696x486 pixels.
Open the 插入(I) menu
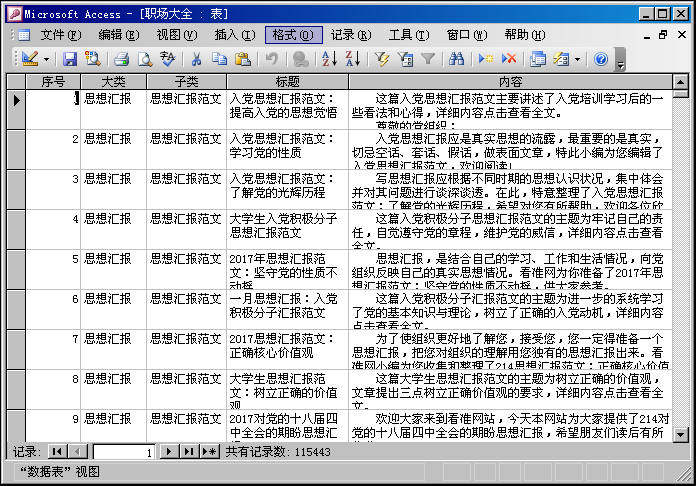[235, 35]
